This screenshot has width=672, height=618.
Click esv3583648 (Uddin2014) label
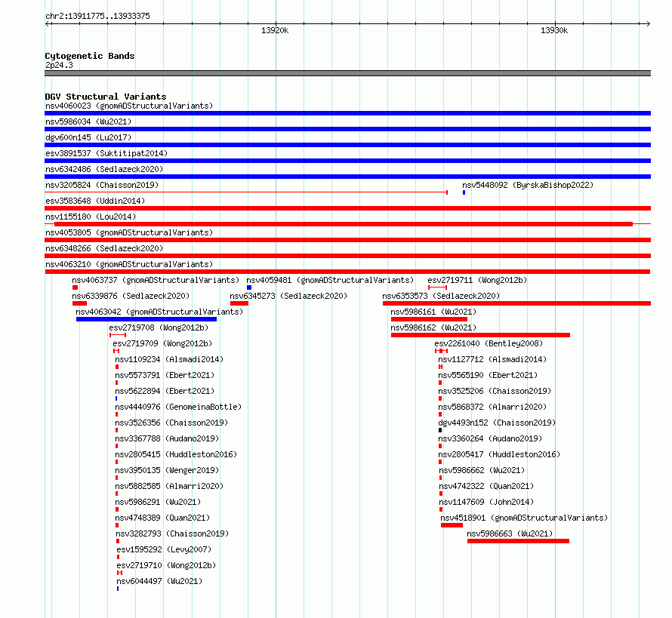pos(95,201)
